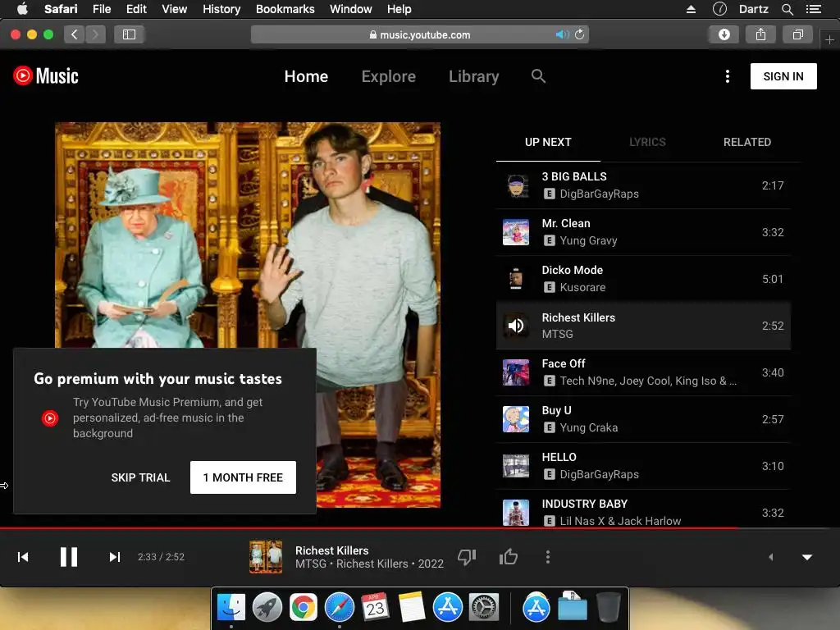Open the Library tab
The image size is (840, 630).
(473, 76)
